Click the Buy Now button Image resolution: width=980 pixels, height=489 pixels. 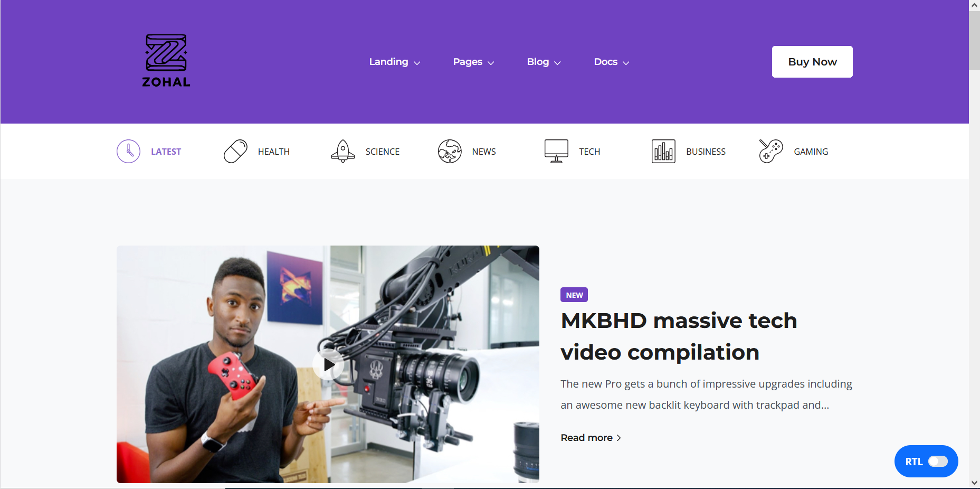[812, 62]
